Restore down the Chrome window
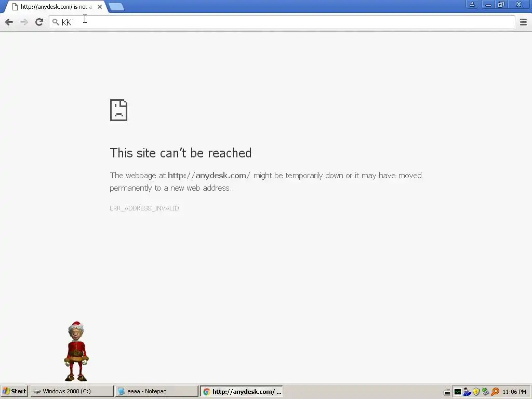The height and width of the screenshot is (399, 532). [501, 4]
